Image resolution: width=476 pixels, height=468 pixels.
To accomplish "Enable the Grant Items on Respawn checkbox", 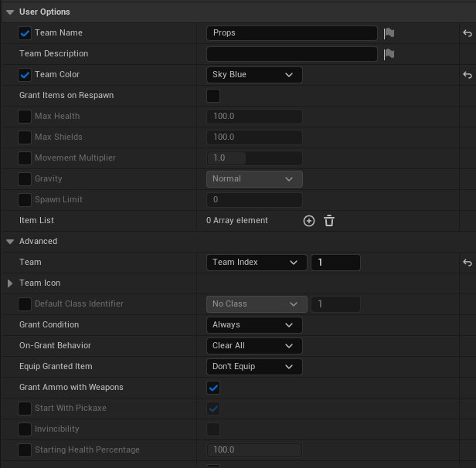I will pos(213,96).
